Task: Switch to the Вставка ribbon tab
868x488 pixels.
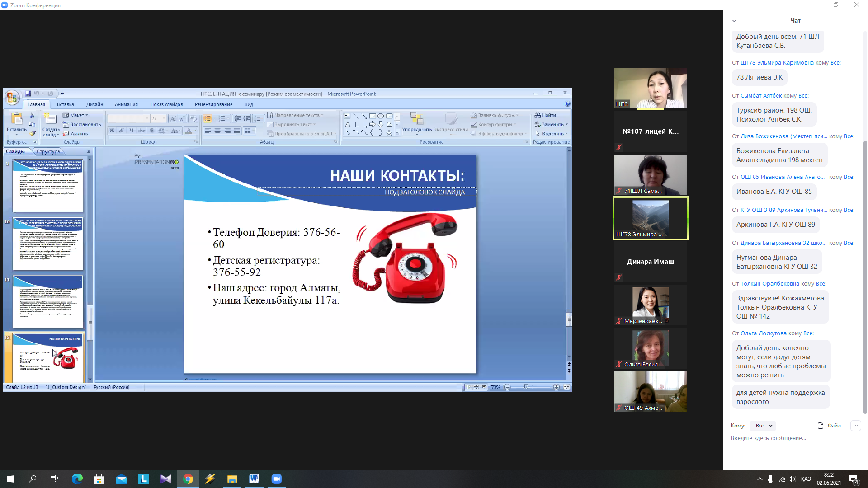Action: [x=65, y=104]
